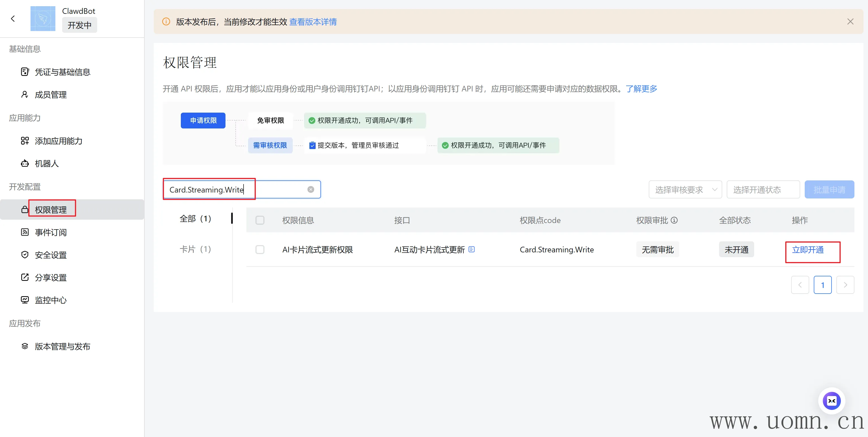Image resolution: width=868 pixels, height=437 pixels.
Task: Click the back arrow beside ClawdBot
Action: [x=13, y=19]
